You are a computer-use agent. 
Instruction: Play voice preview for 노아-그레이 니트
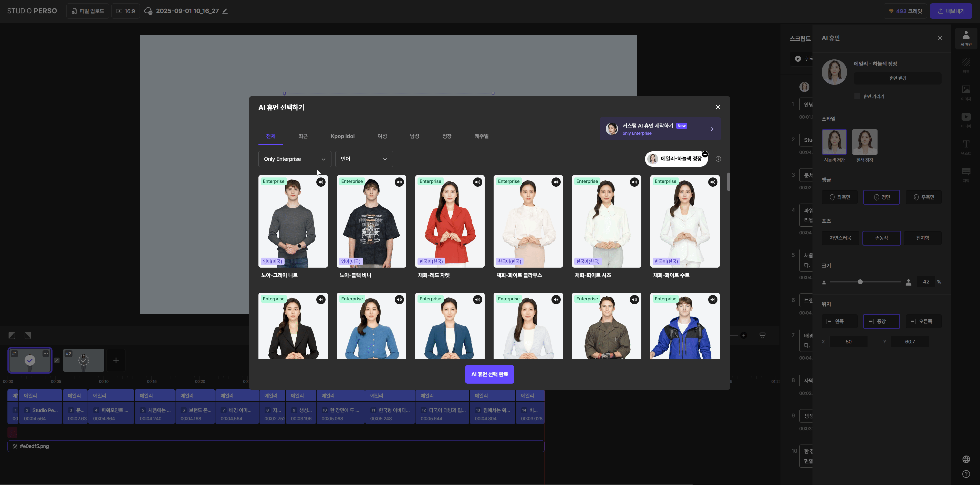pos(321,182)
